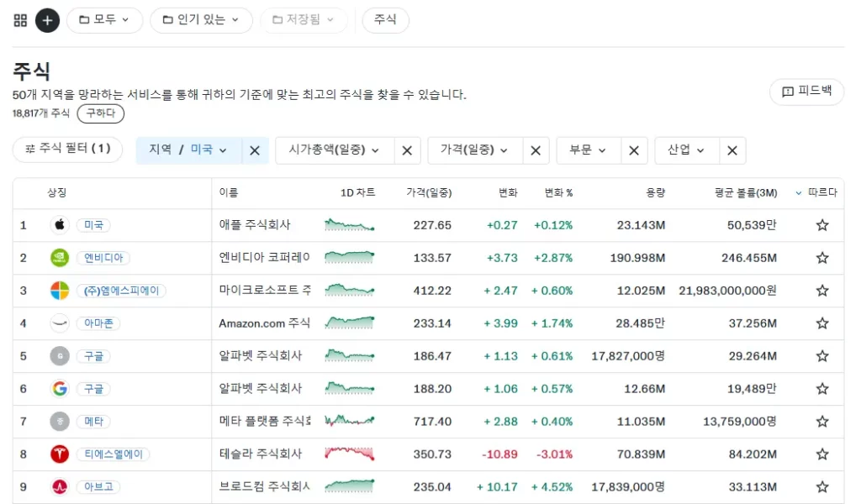This screenshot has height=504, width=861.
Task: Sort by 평균 볼륨(3M) column header
Action: coord(746,193)
